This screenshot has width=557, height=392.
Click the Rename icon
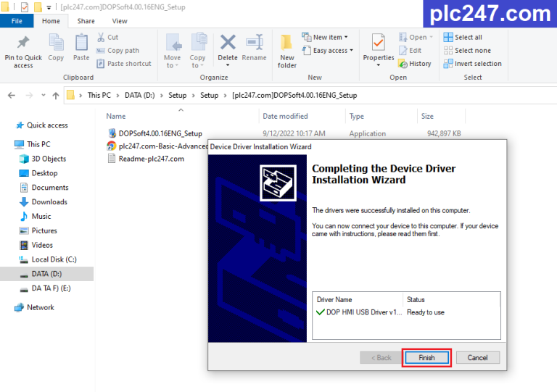point(255,42)
